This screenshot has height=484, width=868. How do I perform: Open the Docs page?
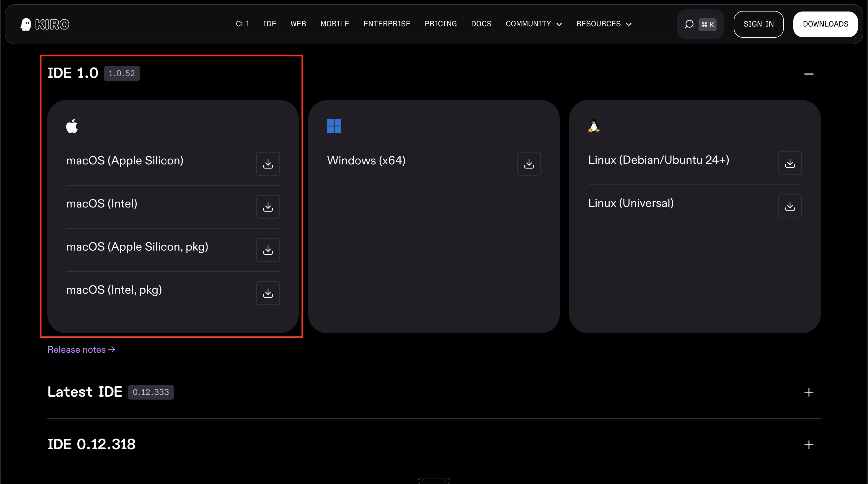coord(481,24)
